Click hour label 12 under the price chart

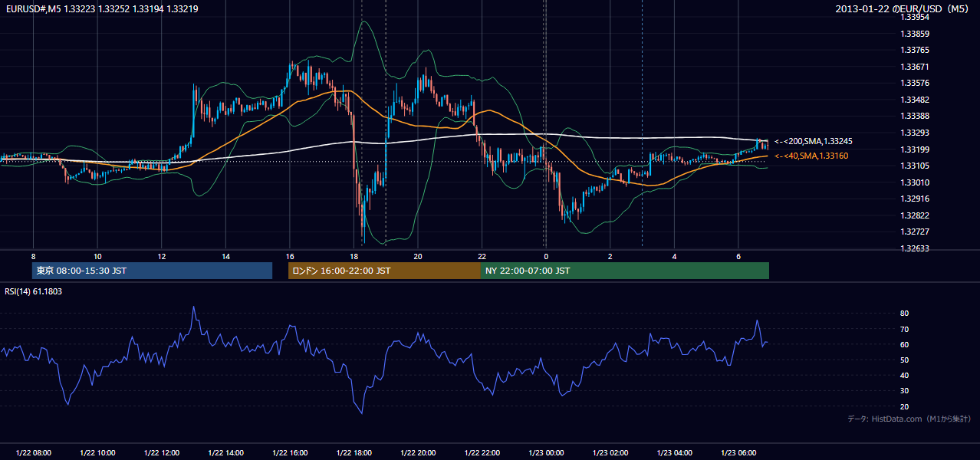(x=162, y=256)
